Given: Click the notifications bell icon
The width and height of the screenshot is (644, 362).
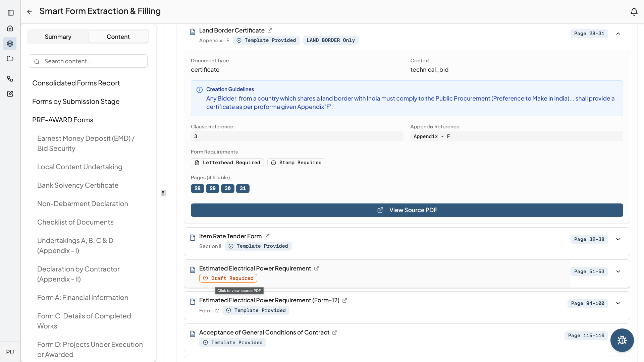Looking at the screenshot, I should tap(634, 12).
